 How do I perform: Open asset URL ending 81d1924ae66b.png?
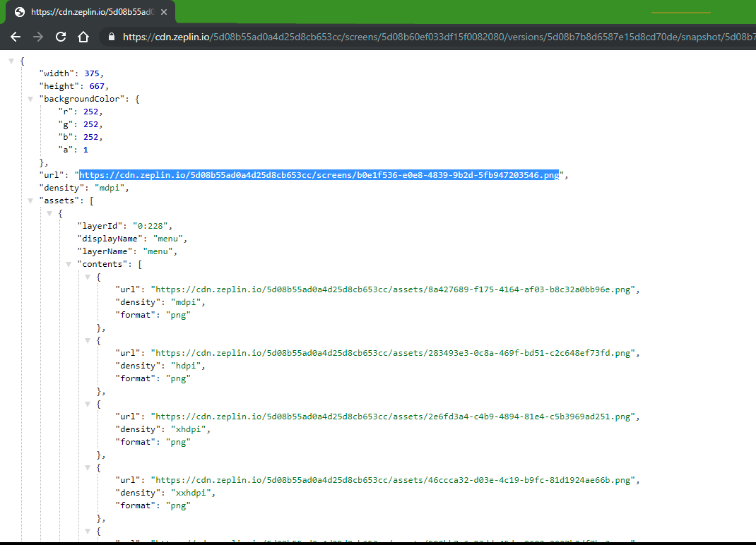(393, 481)
